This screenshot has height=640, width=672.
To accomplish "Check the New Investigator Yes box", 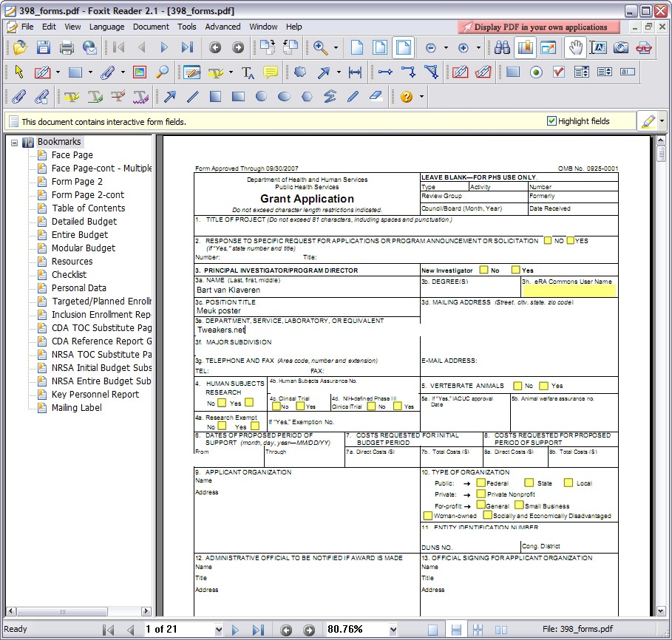I will coord(515,270).
